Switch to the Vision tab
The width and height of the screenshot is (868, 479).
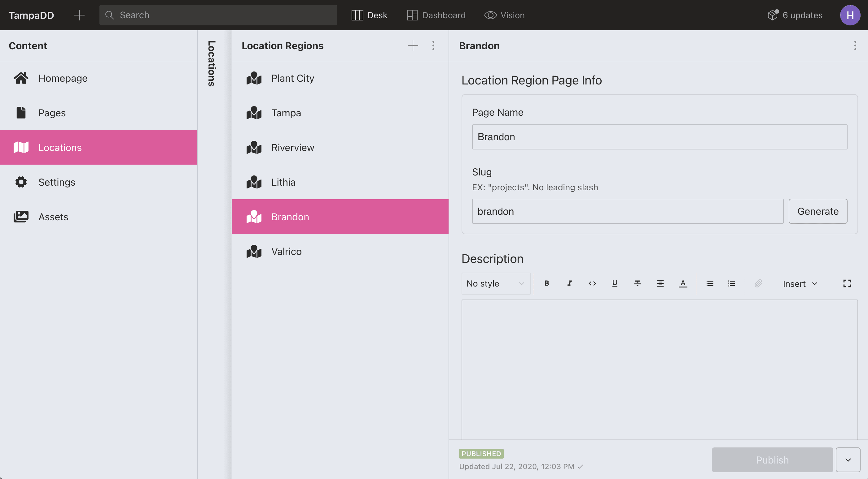(x=504, y=15)
